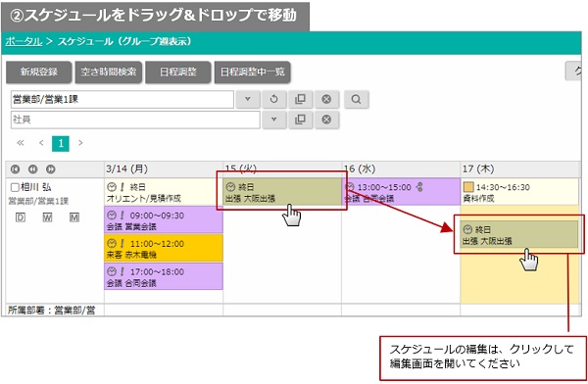
Task: Click the attendee icon on 13:00~15:00 event
Action: [x=419, y=187]
